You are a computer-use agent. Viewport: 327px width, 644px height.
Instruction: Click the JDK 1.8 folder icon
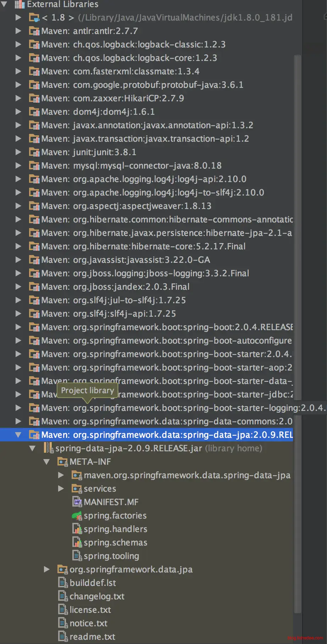(x=34, y=18)
